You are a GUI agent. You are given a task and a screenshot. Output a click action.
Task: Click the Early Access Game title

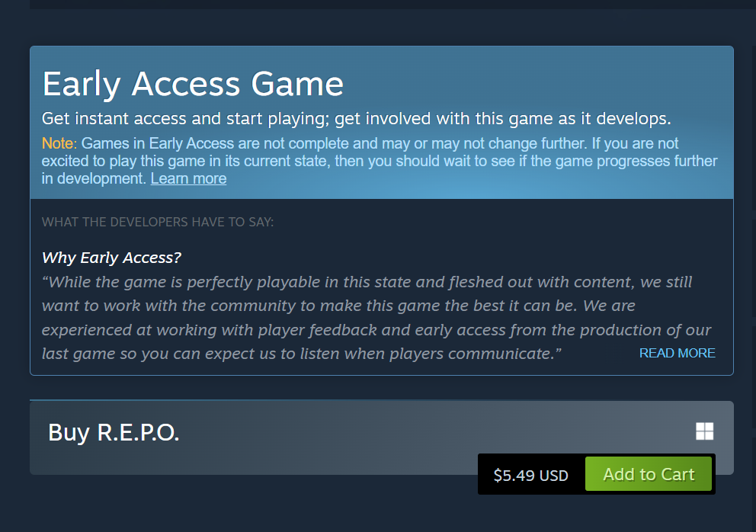pyautogui.click(x=193, y=84)
